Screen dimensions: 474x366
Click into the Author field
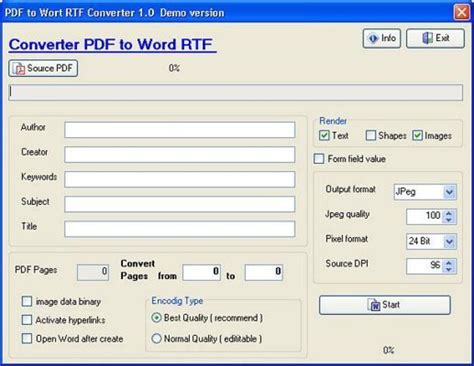point(180,130)
